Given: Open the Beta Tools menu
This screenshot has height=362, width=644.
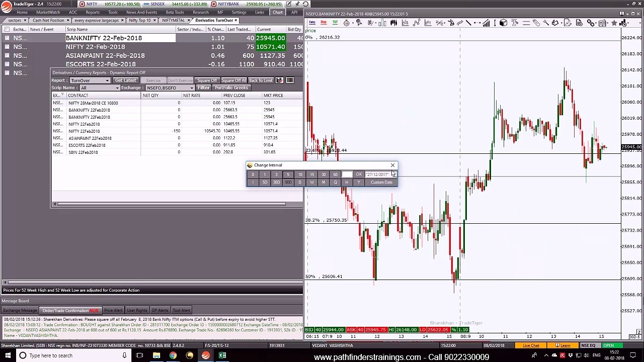Looking at the screenshot, I should pyautogui.click(x=175, y=13).
